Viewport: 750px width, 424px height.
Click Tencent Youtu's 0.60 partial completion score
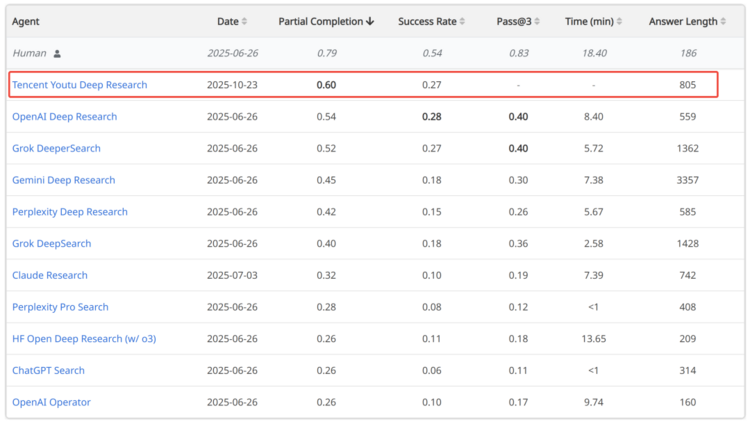[326, 85]
